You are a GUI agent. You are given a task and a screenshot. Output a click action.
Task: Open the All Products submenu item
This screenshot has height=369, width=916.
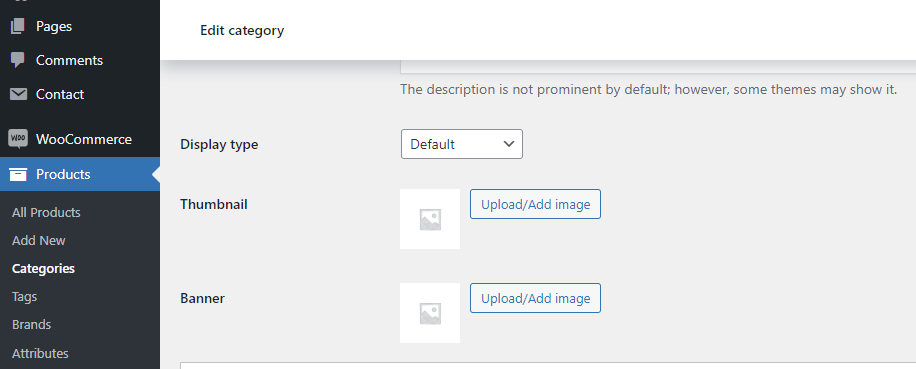tap(46, 213)
